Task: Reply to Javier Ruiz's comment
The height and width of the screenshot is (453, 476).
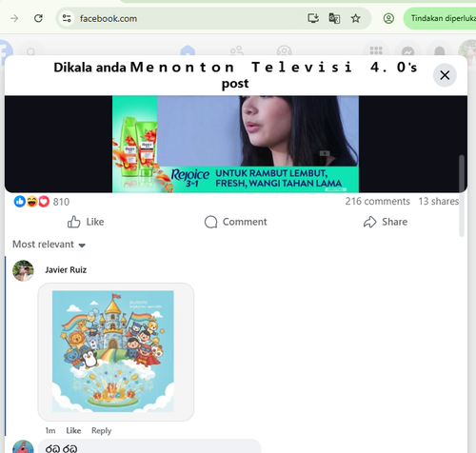Action: point(102,430)
